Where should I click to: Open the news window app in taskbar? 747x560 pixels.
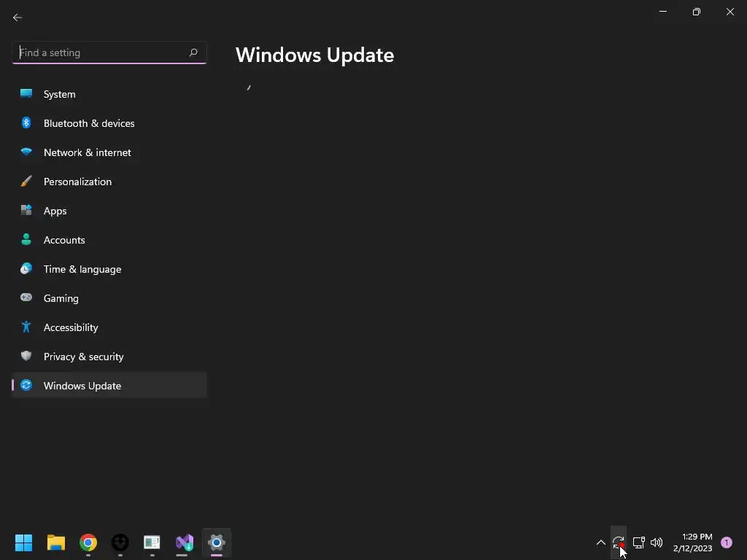152,542
